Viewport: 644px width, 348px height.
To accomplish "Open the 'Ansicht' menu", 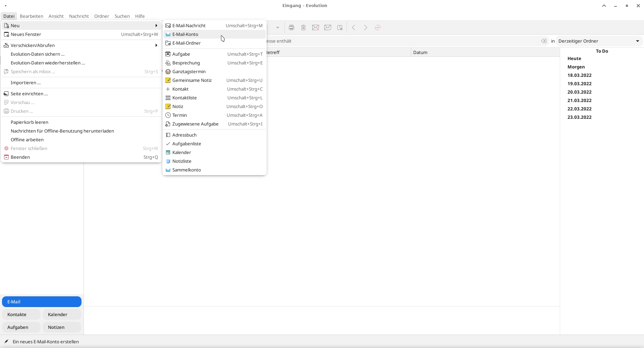I will pos(56,16).
